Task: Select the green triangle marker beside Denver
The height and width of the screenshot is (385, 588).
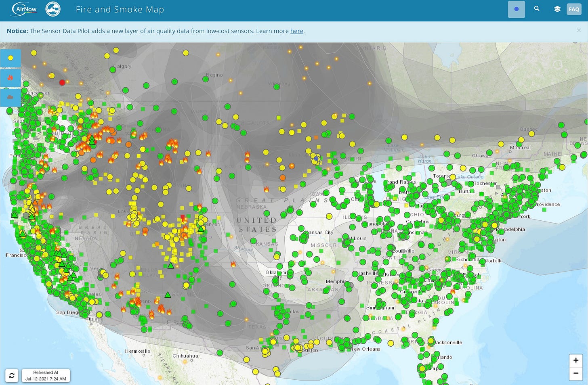Action: pos(201,229)
